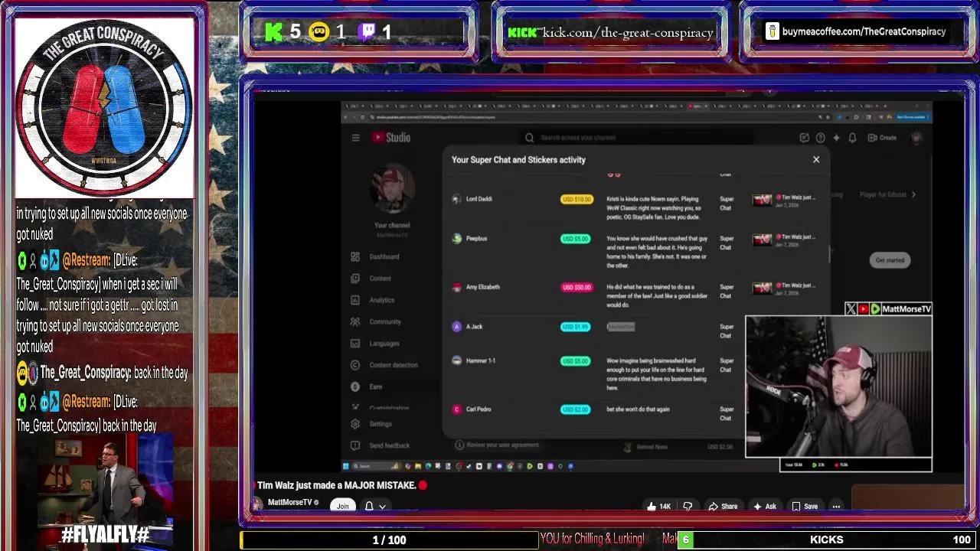Image resolution: width=980 pixels, height=551 pixels.
Task: Dislike the Tim Walz video
Action: point(688,507)
